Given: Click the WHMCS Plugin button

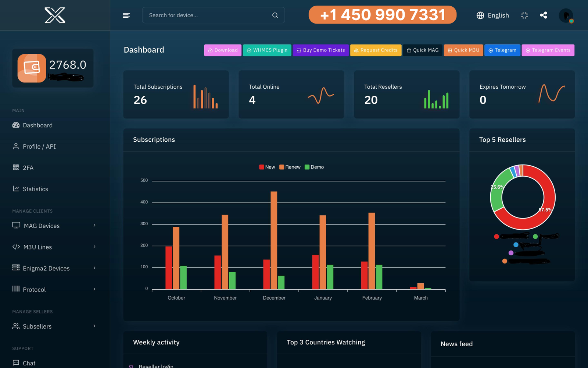Looking at the screenshot, I should click(267, 50).
